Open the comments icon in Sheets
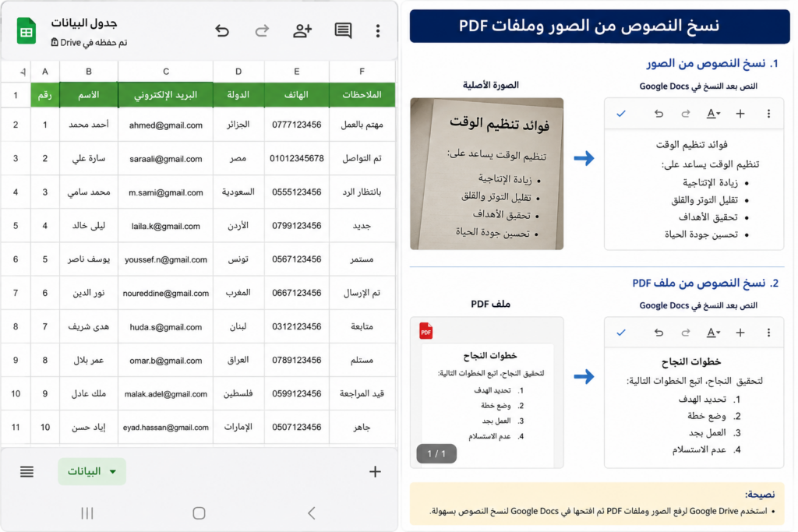Screen dimensions: 798x532 click(x=343, y=31)
